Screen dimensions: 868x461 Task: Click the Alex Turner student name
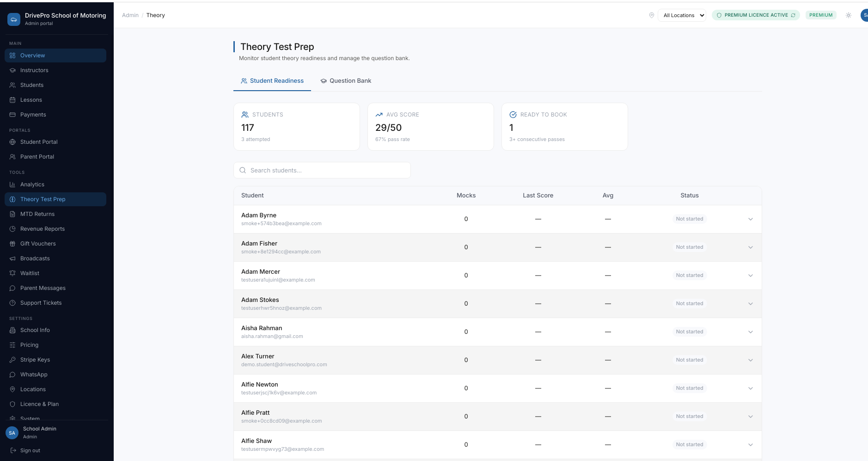pyautogui.click(x=258, y=357)
